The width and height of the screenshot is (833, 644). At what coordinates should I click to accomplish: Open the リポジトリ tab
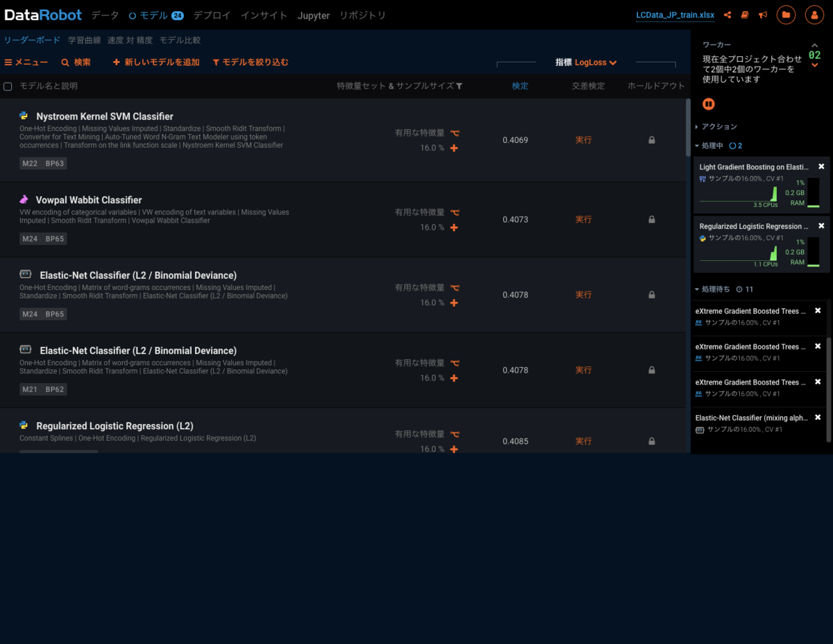(362, 15)
